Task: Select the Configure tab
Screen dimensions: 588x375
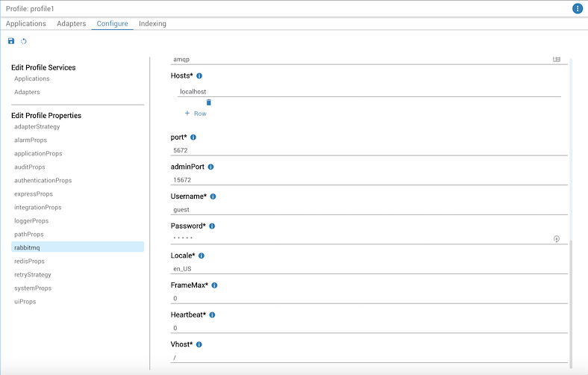Action: point(112,24)
